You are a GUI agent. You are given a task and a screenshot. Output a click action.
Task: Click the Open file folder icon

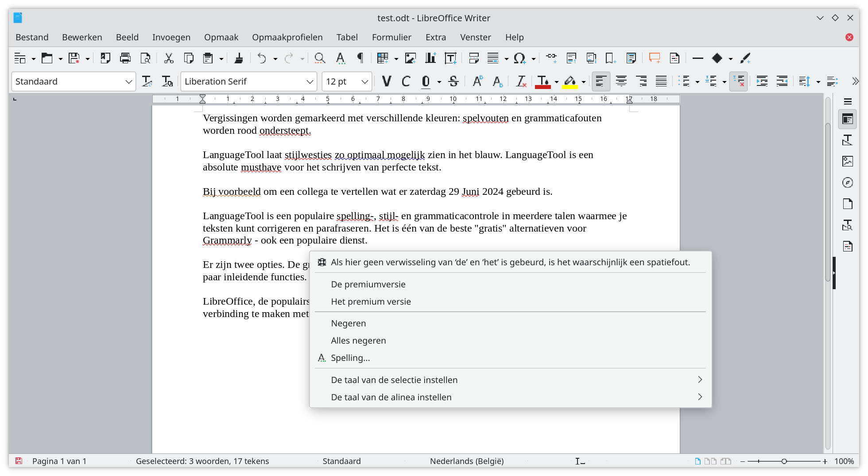(46, 58)
